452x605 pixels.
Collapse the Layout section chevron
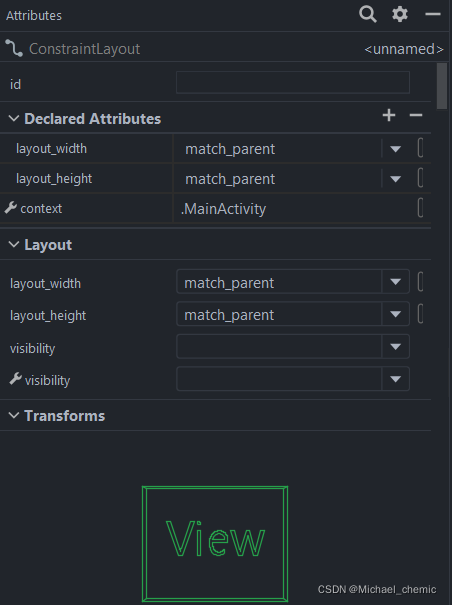(14, 244)
